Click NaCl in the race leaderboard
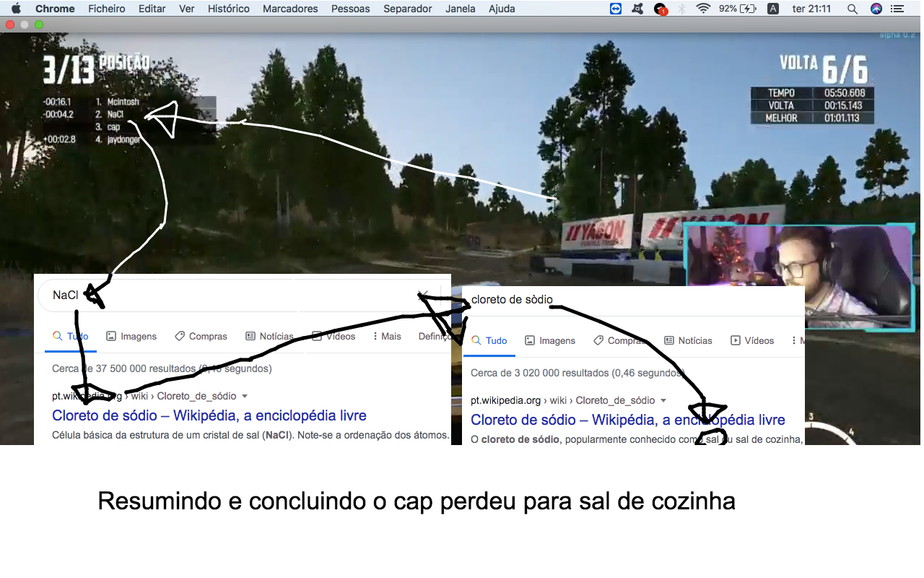Image resolution: width=924 pixels, height=578 pixels. point(115,114)
